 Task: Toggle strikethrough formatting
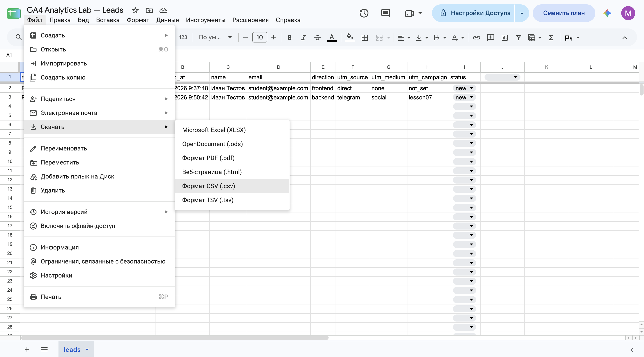coord(317,37)
